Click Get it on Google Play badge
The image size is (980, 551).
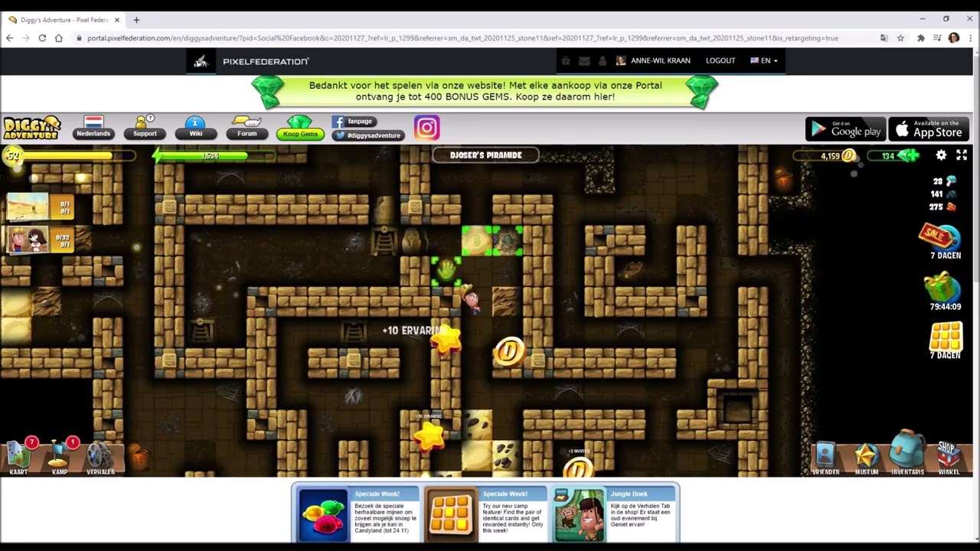[x=845, y=129]
